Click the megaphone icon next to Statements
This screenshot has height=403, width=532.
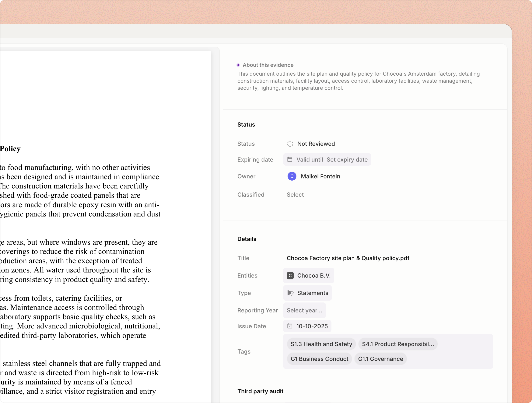click(x=290, y=293)
